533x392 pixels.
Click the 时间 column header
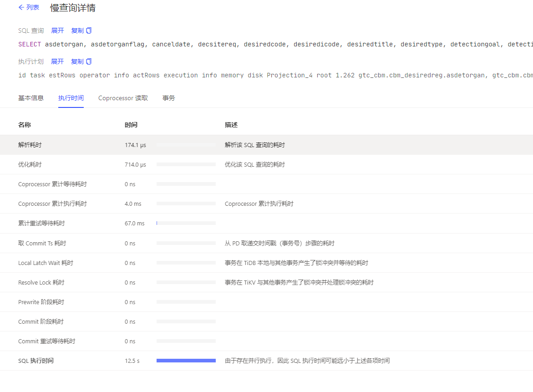[x=131, y=125]
